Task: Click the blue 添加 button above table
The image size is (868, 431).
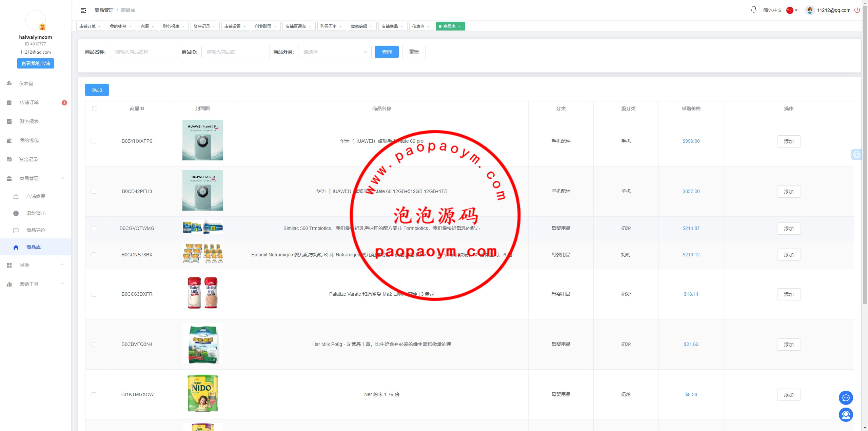Action: click(97, 90)
